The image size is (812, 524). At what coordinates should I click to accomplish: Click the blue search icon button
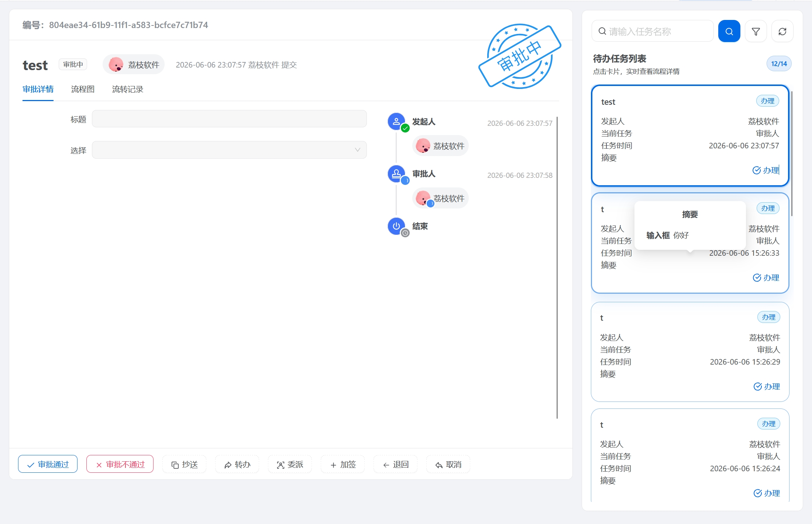pos(729,31)
